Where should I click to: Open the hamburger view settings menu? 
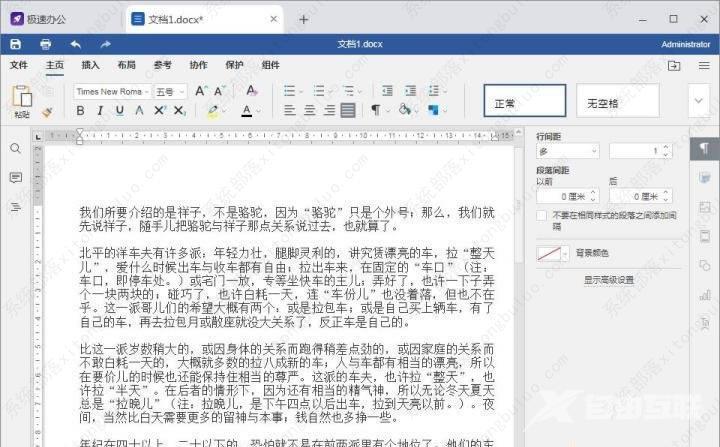point(704,65)
